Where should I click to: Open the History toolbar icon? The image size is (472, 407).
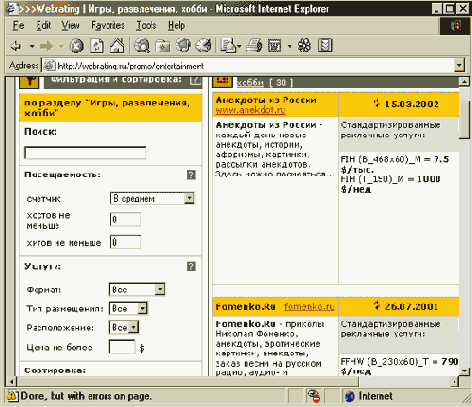(x=203, y=45)
